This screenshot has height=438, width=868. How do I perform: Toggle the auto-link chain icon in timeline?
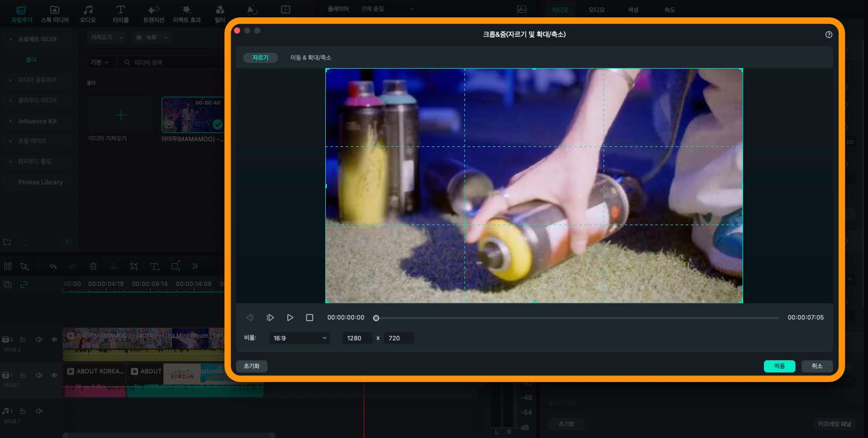pos(24,285)
